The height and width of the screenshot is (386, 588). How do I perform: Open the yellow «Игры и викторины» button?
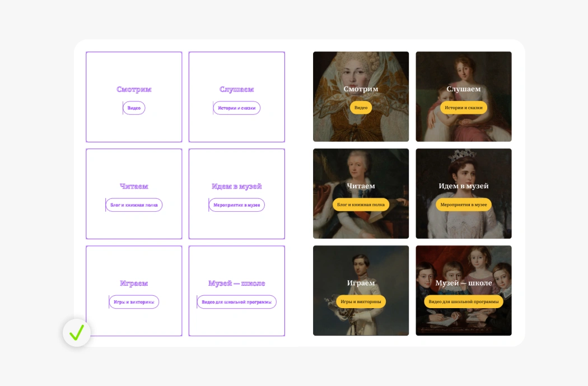tap(361, 301)
